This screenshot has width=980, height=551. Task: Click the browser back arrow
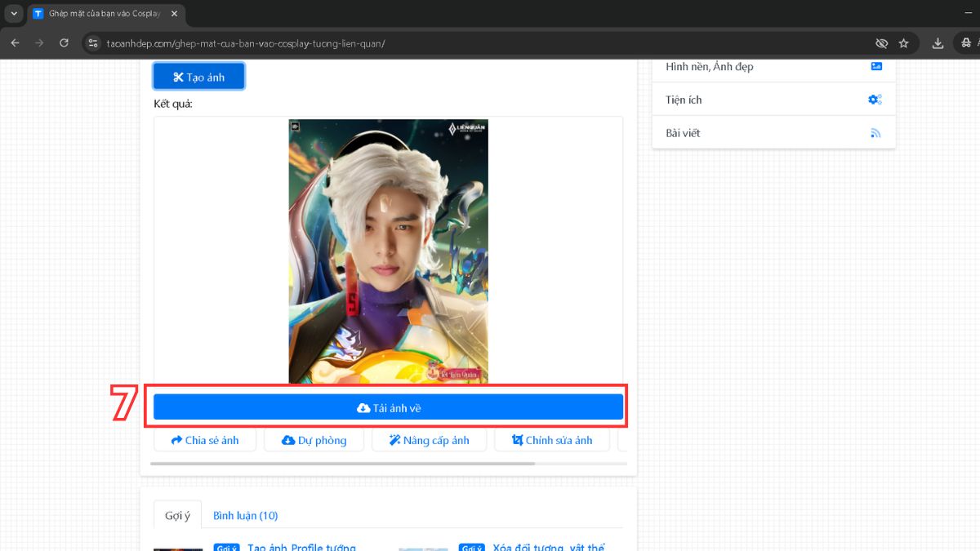click(x=15, y=43)
